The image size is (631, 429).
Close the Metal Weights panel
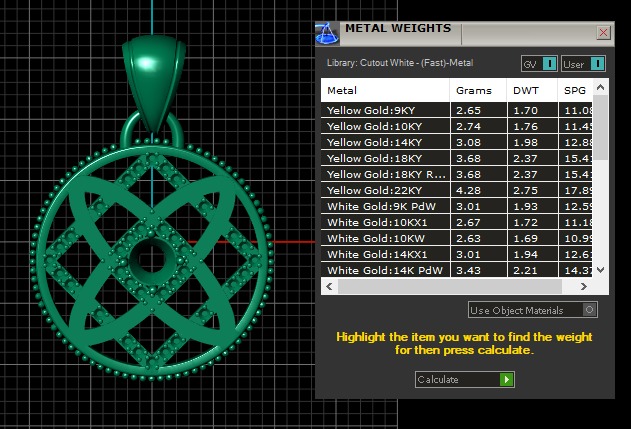[x=603, y=33]
